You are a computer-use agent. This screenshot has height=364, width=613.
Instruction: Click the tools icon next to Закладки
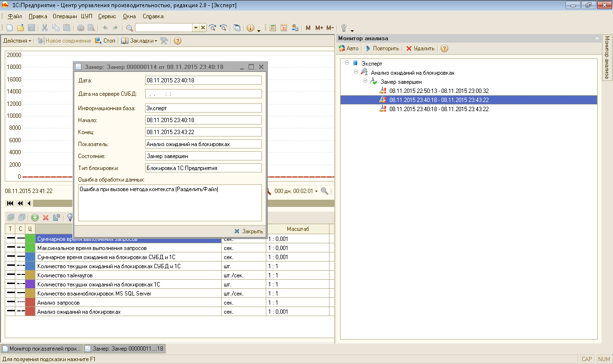[164, 41]
